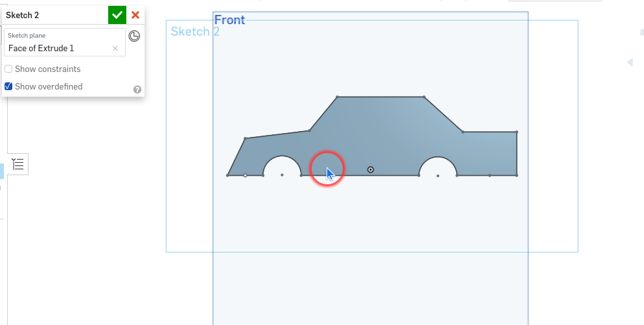
Task: Enable the Show constraints checkbox
Action: [x=8, y=69]
